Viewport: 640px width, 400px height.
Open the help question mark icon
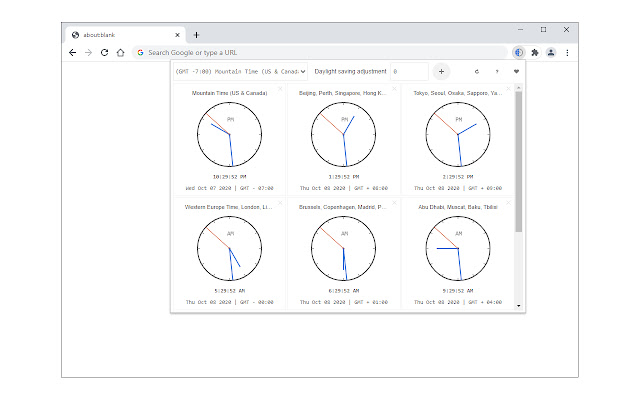pyautogui.click(x=497, y=71)
